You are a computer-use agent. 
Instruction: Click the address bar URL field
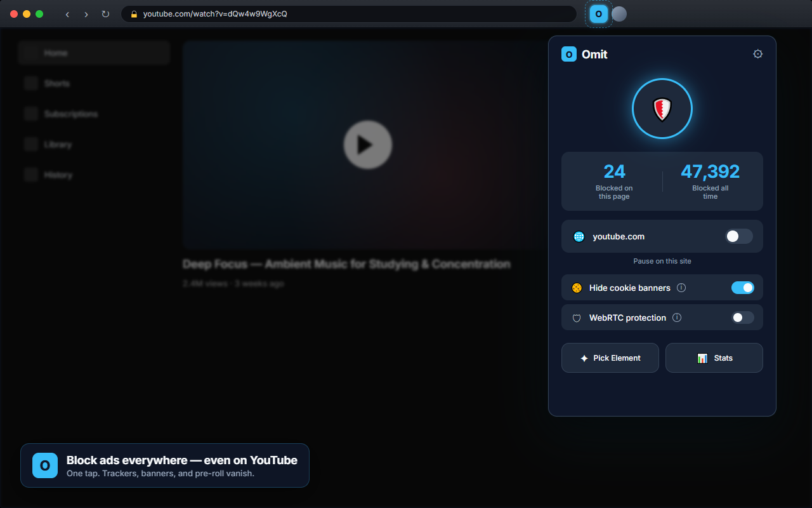pos(349,14)
